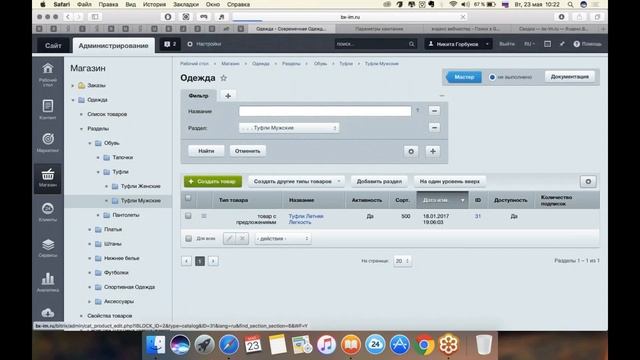
Task: Remove the Раздел filter row
Action: click(434, 127)
